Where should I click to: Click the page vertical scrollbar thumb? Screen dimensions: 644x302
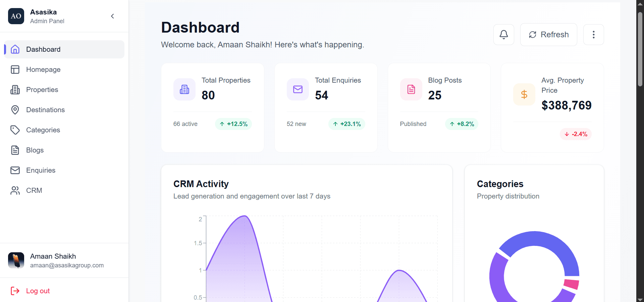tap(640, 49)
